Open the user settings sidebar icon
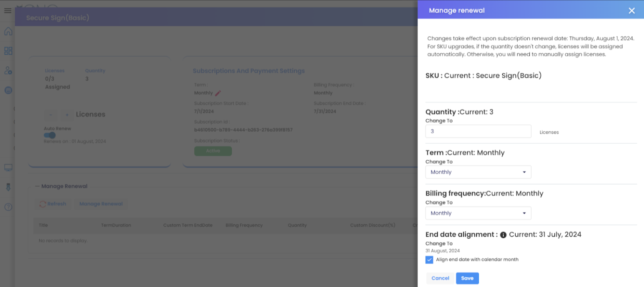 [x=8, y=70]
